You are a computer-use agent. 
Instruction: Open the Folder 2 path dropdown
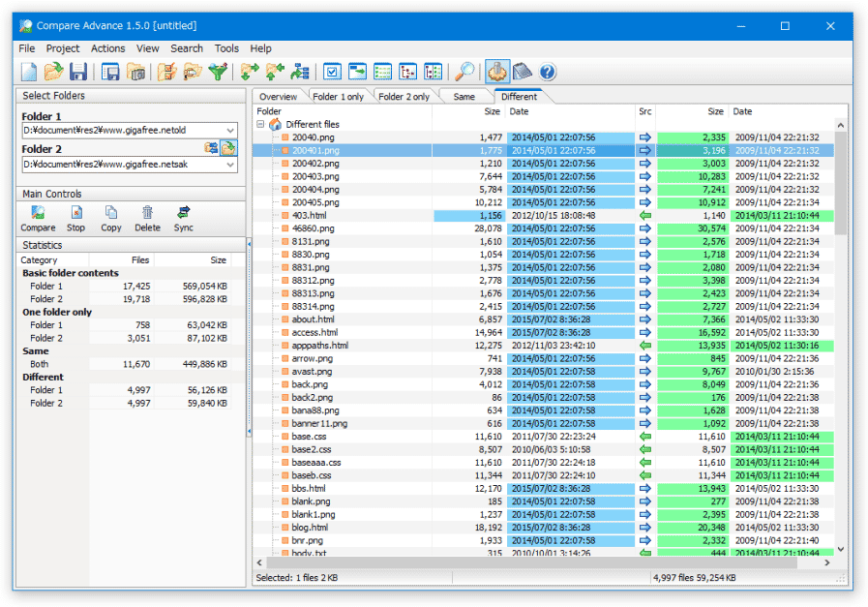coord(230,165)
